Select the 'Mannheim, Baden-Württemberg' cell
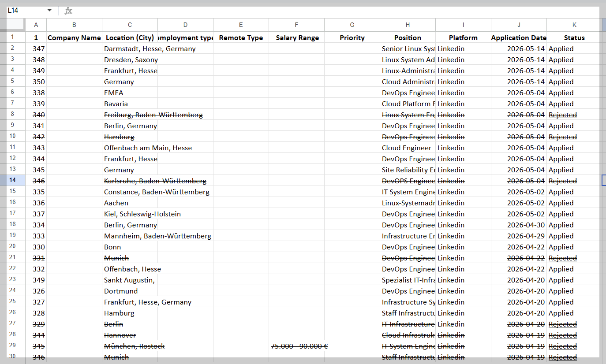 pos(130,236)
